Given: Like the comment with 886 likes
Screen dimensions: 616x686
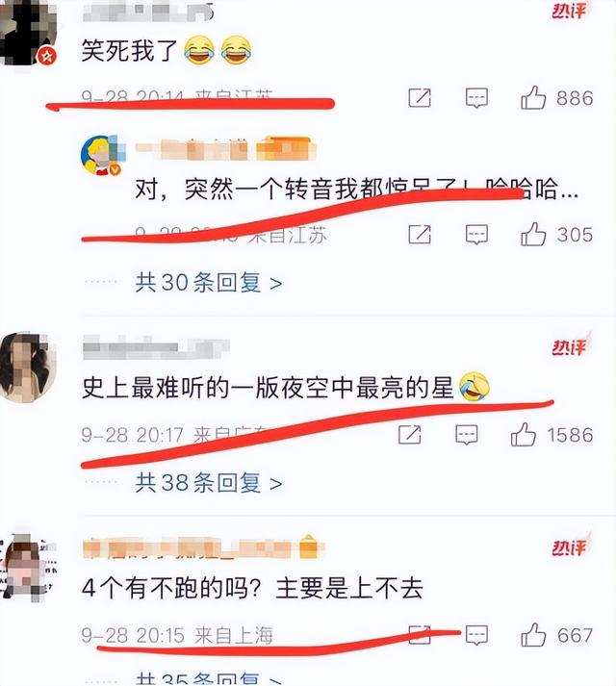Looking at the screenshot, I should pos(533,97).
